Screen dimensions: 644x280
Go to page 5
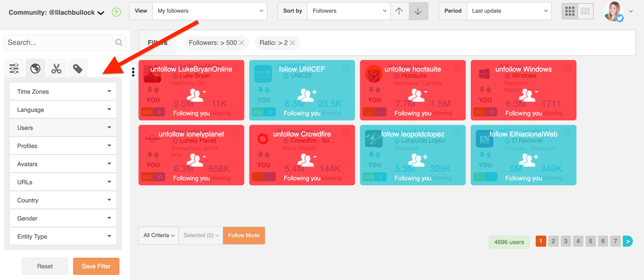[x=590, y=241]
